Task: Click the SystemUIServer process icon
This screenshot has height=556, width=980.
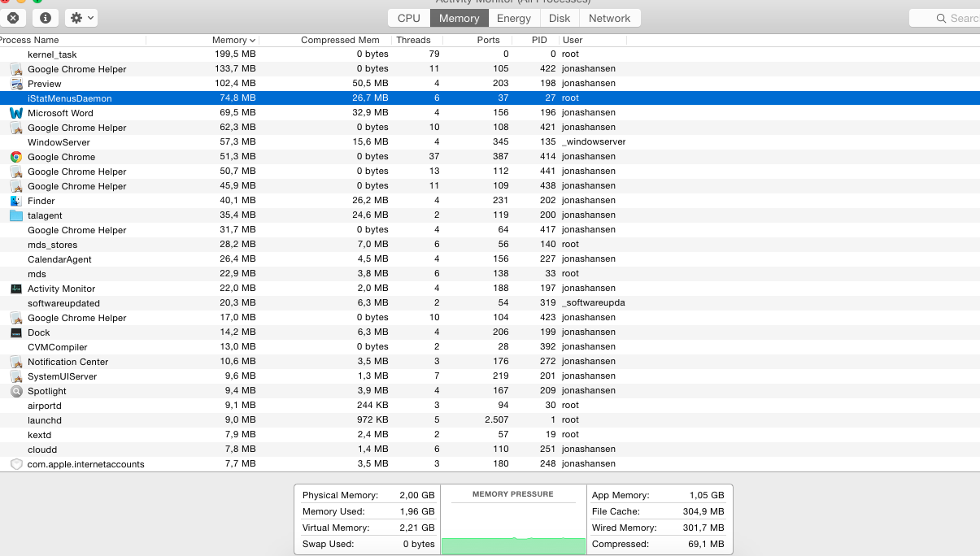Action: [16, 376]
